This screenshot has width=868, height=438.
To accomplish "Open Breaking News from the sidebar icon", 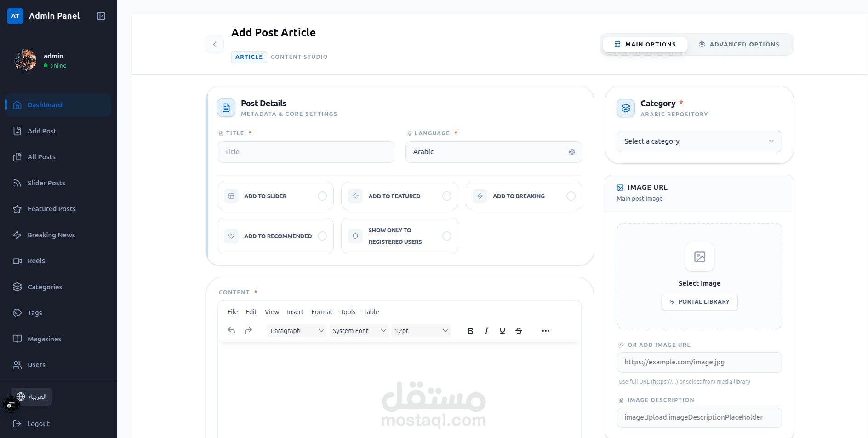I will tap(17, 235).
